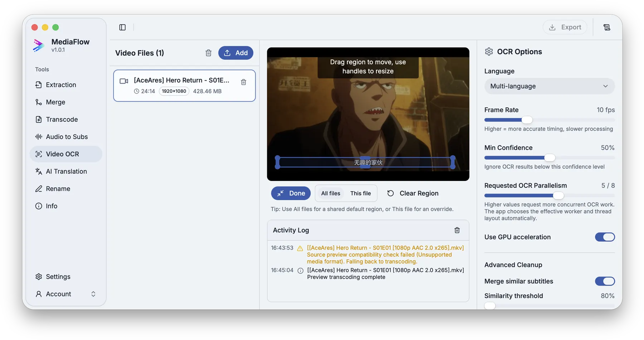Click the video preview frame
Viewport: 644px width, 340px height.
pyautogui.click(x=368, y=114)
